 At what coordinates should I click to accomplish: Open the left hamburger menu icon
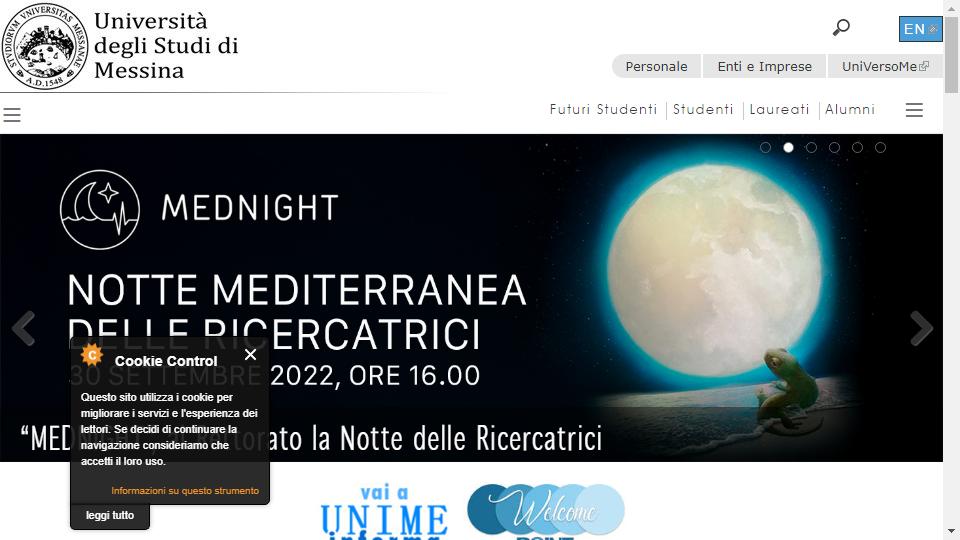pos(12,114)
